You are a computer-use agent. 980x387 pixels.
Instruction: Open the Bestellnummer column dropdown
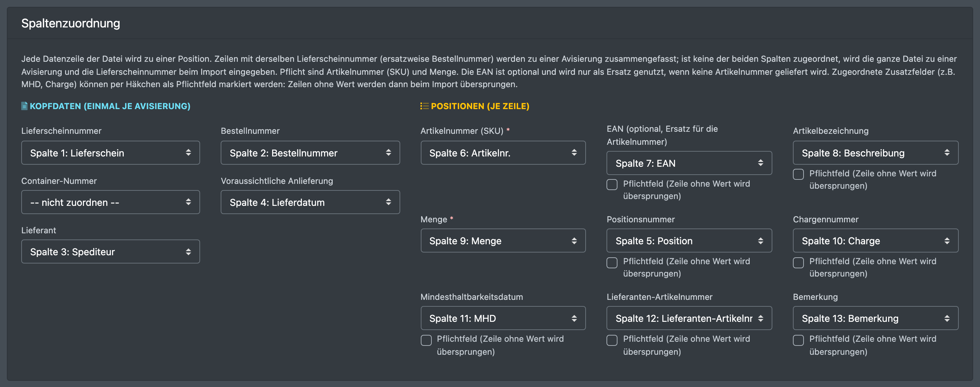pyautogui.click(x=310, y=153)
